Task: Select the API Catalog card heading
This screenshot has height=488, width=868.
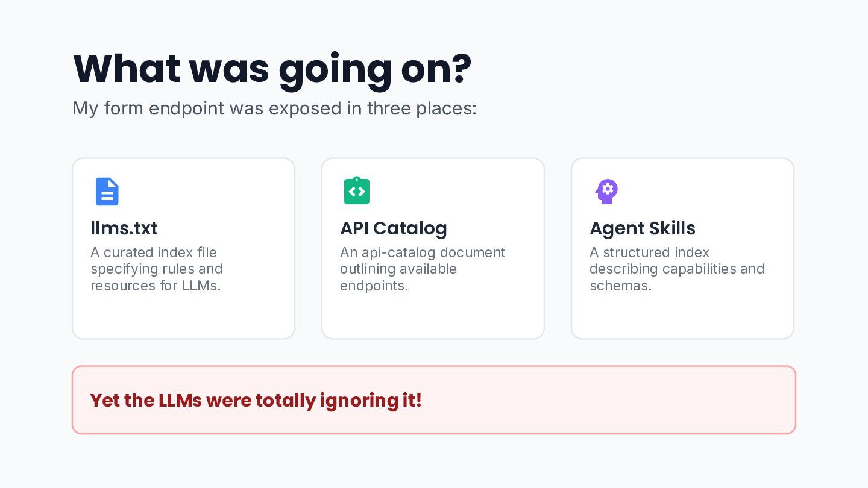Action: [394, 228]
